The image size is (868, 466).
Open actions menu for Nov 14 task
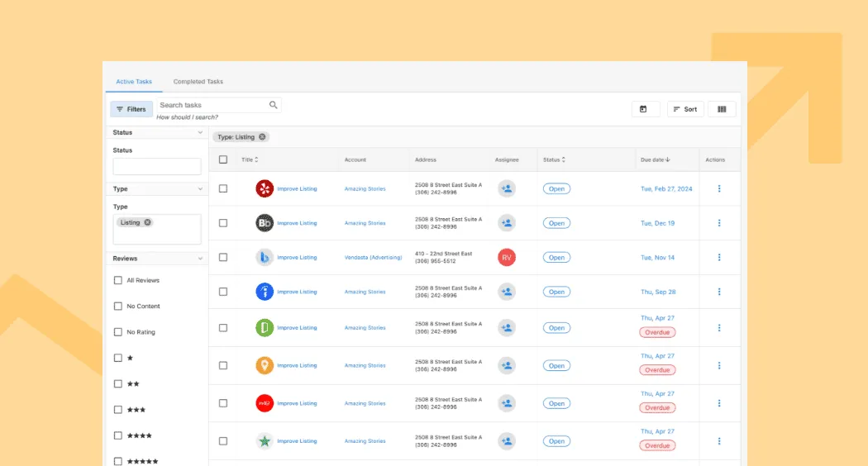(719, 257)
